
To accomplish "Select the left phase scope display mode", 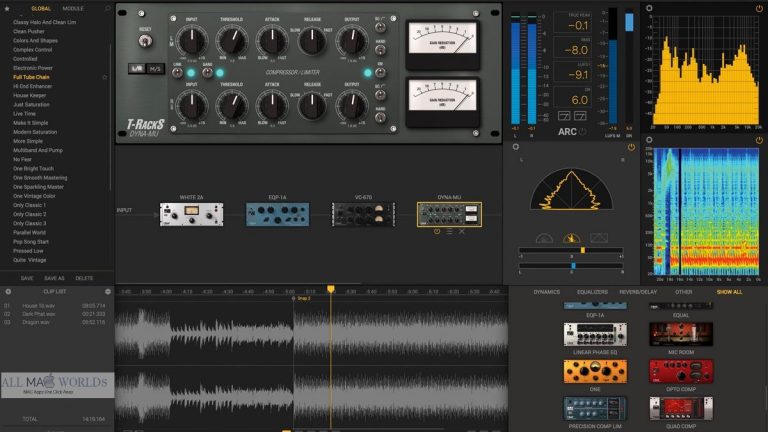I will [544, 239].
